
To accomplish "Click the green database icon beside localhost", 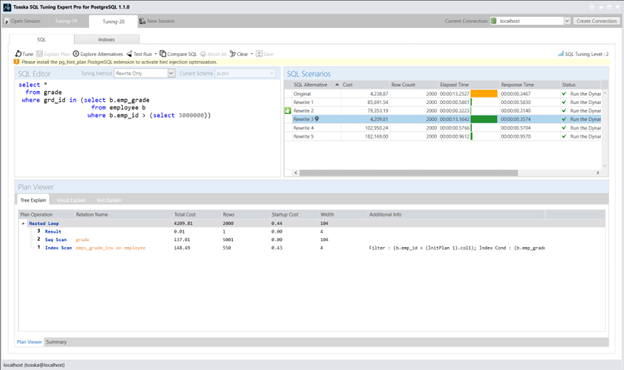I will tap(494, 21).
